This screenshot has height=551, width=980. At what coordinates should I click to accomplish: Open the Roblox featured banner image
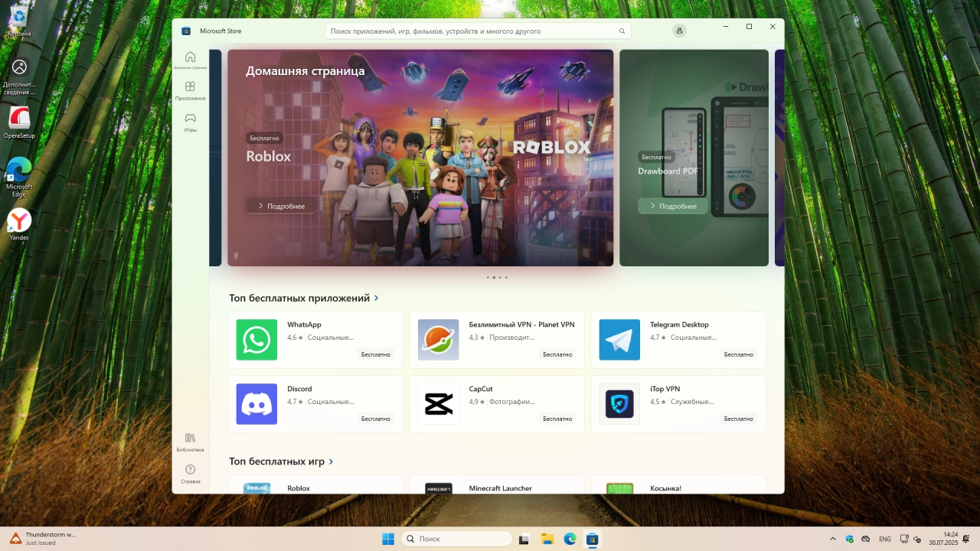click(x=420, y=158)
